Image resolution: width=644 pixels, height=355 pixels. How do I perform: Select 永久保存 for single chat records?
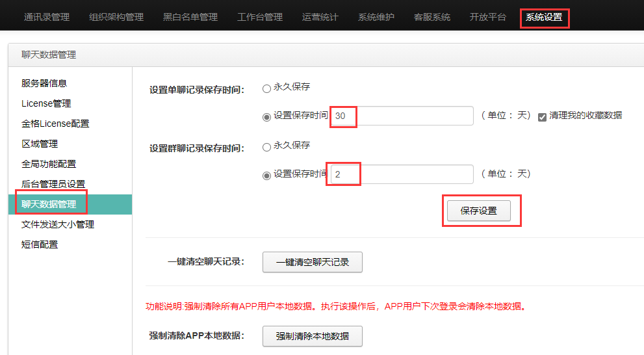(266, 88)
